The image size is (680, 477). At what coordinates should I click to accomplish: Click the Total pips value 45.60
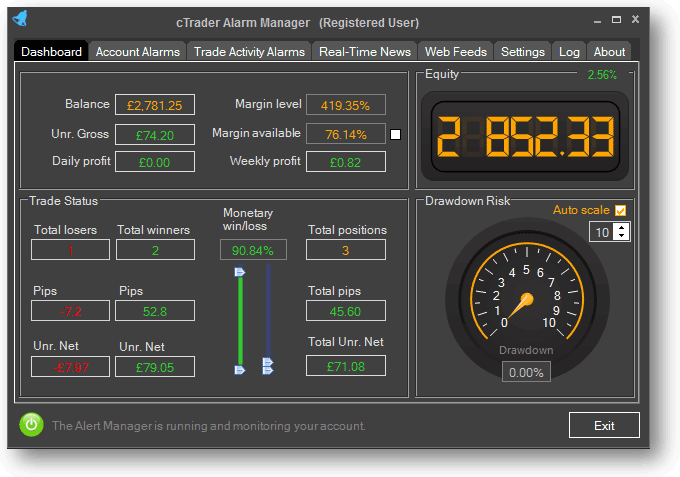pyautogui.click(x=346, y=310)
